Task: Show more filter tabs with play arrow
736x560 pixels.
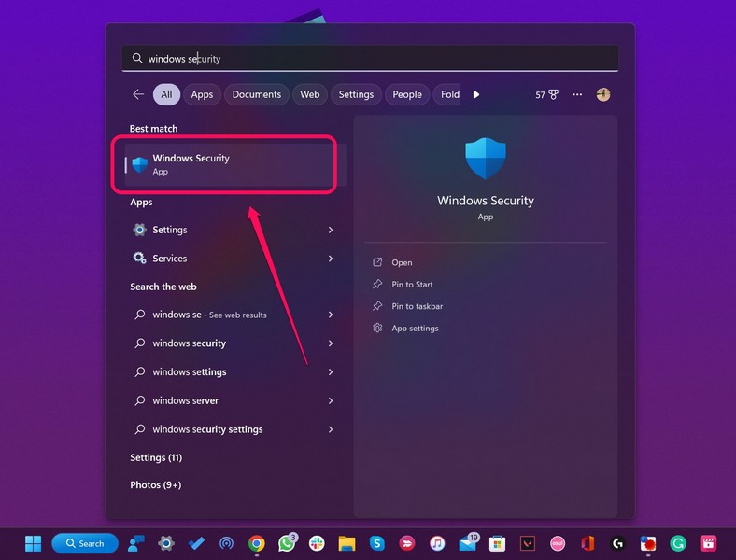Action: pos(476,94)
